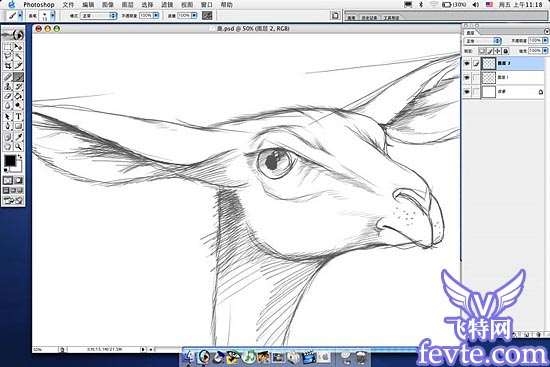The height and width of the screenshot is (367, 550).
Task: Expand the layer opacity 100% arrow
Action: pyautogui.click(x=545, y=41)
